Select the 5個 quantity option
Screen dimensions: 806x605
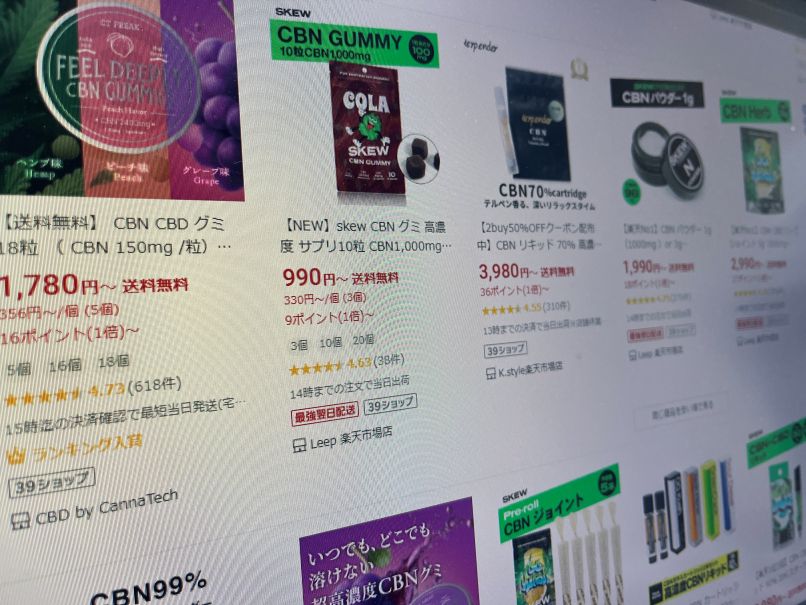coord(19,369)
